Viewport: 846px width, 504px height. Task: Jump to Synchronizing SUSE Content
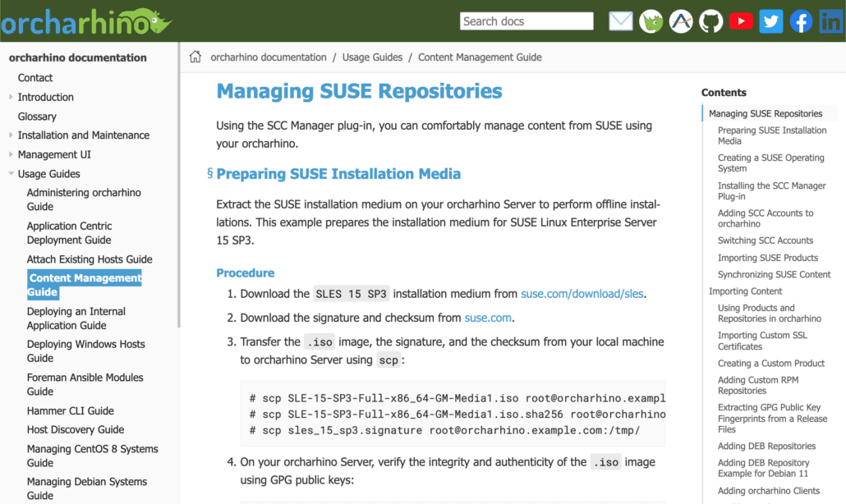pyautogui.click(x=774, y=274)
